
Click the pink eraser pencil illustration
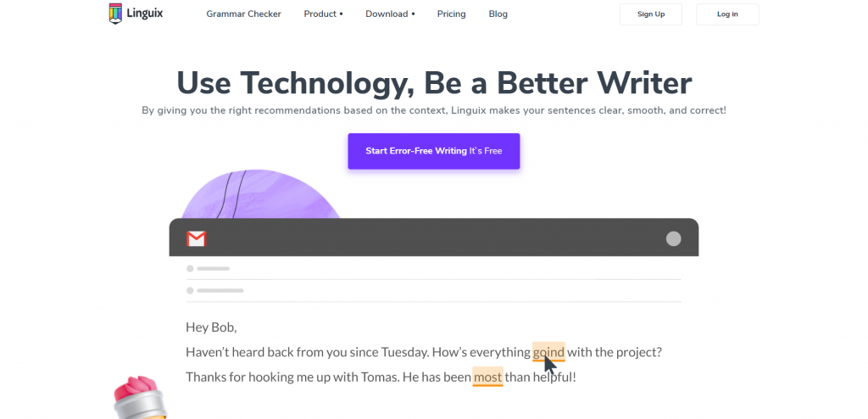coord(140,397)
